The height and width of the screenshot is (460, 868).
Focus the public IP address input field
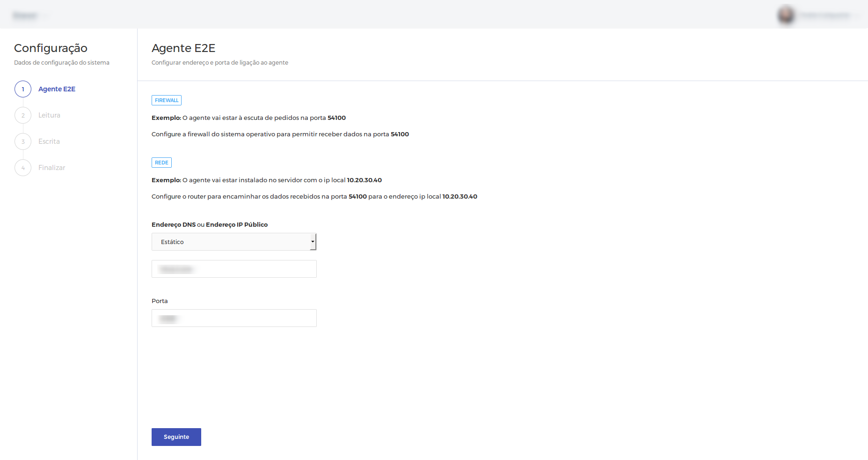(234, 269)
